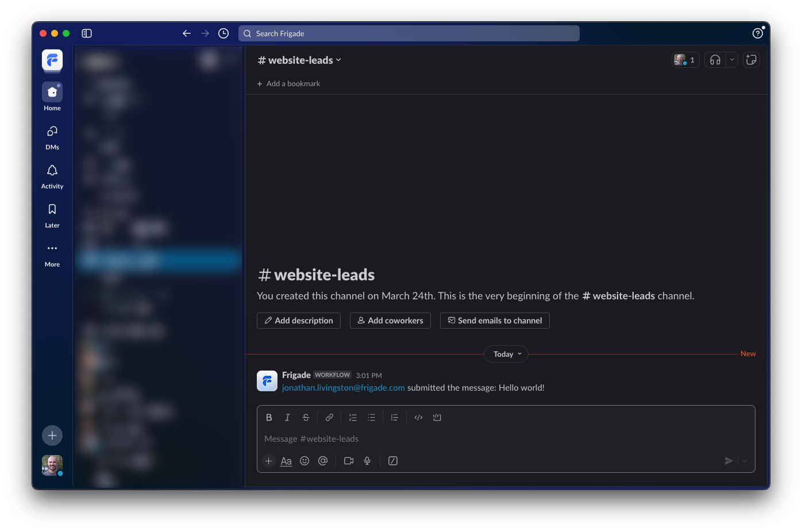Open the emoji picker

(304, 461)
